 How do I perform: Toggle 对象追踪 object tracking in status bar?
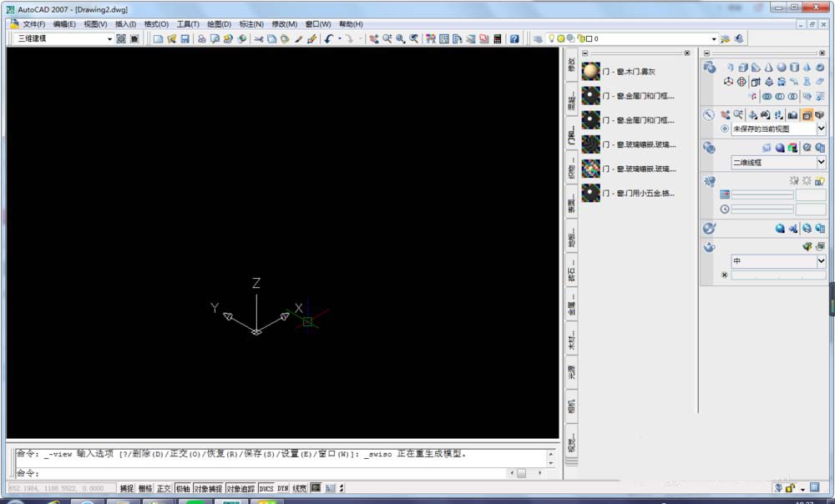tap(240, 488)
